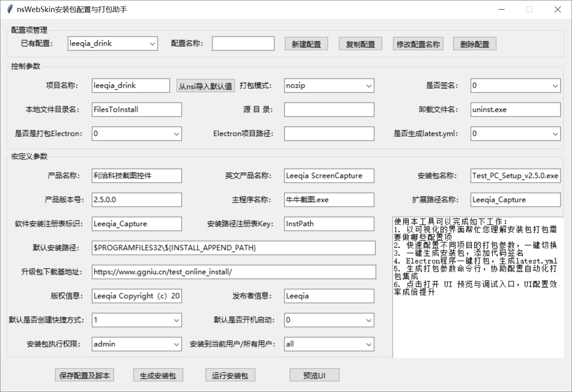Click the 新建配置 button
Screen dimensions: 572x392
click(306, 44)
